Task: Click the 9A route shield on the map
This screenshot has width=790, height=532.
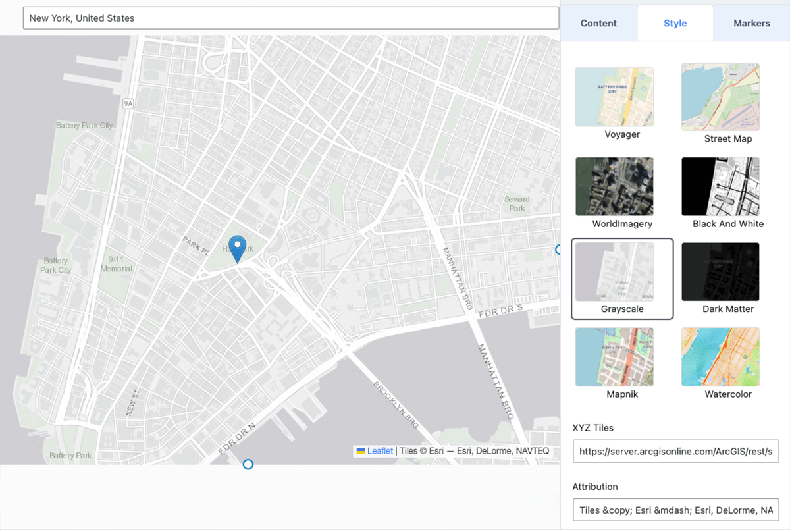Action: coord(128,103)
